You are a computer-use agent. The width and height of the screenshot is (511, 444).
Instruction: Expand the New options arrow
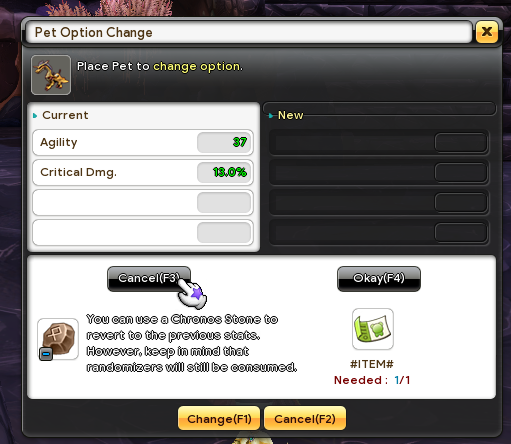tap(271, 116)
